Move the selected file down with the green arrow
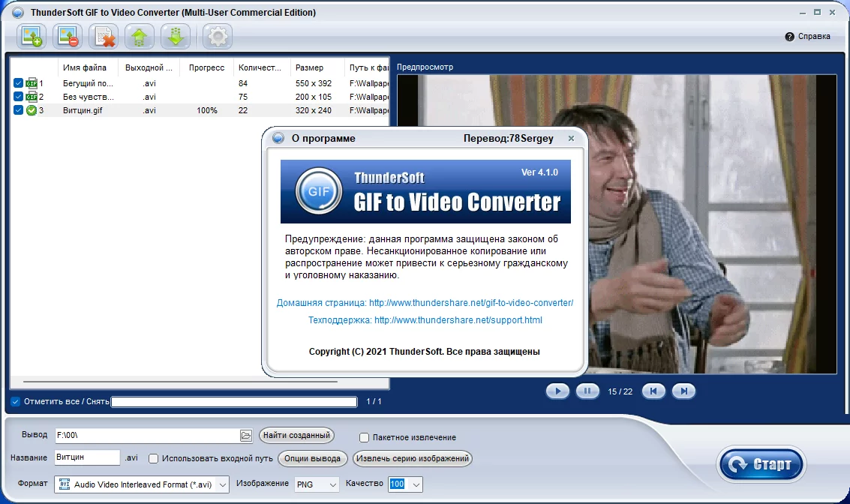 pos(176,37)
